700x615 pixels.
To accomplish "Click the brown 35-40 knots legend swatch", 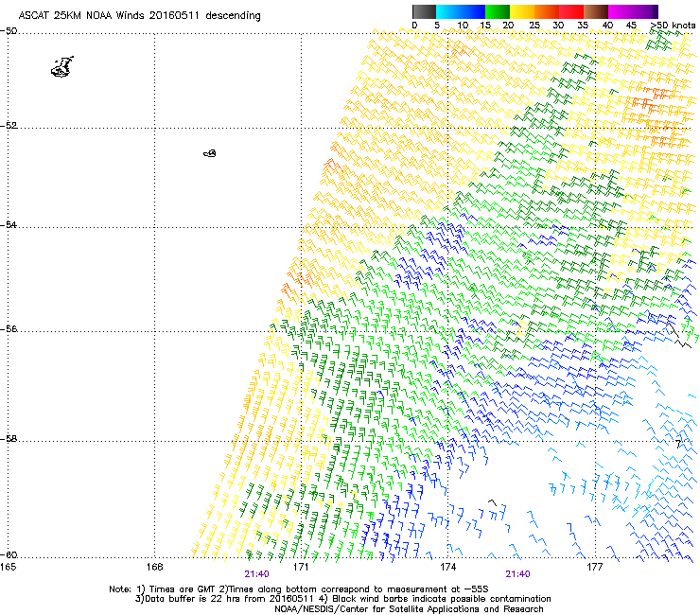I will click(596, 11).
